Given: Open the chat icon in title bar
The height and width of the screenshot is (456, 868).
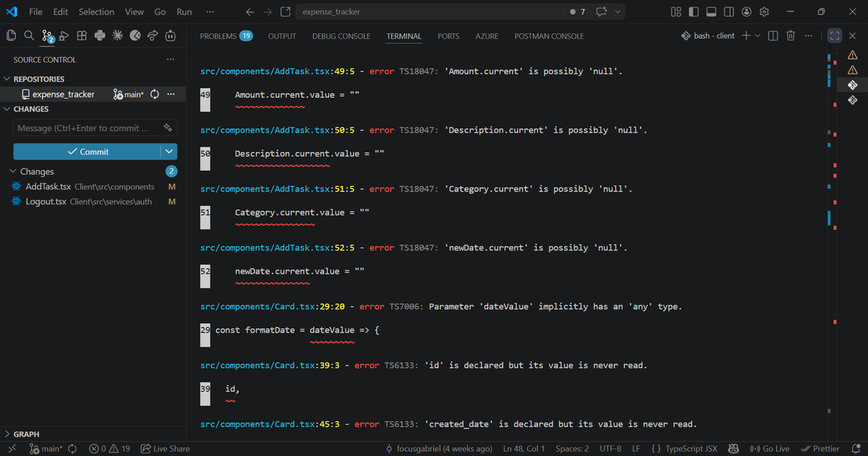Looking at the screenshot, I should 601,12.
